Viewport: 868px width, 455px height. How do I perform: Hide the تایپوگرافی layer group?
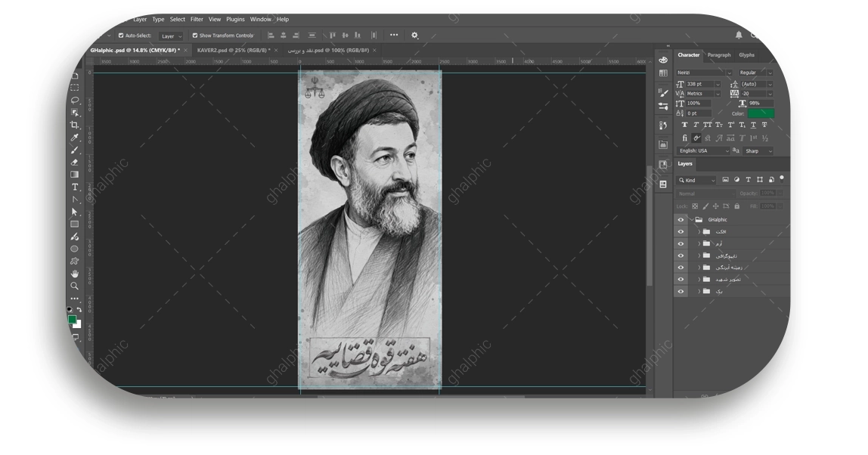click(681, 255)
